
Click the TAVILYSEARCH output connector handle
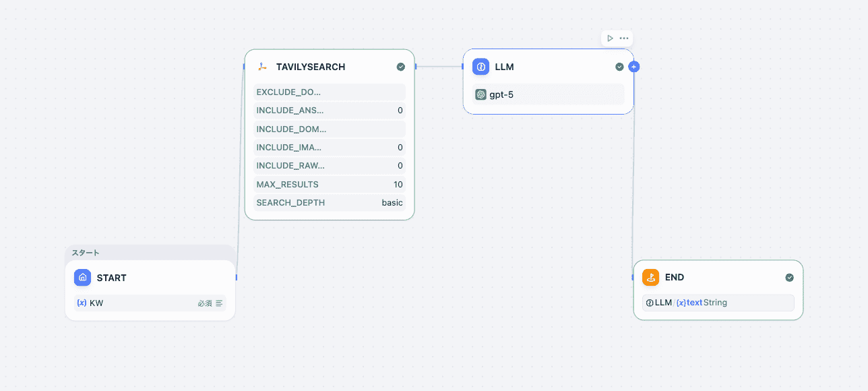coord(416,66)
